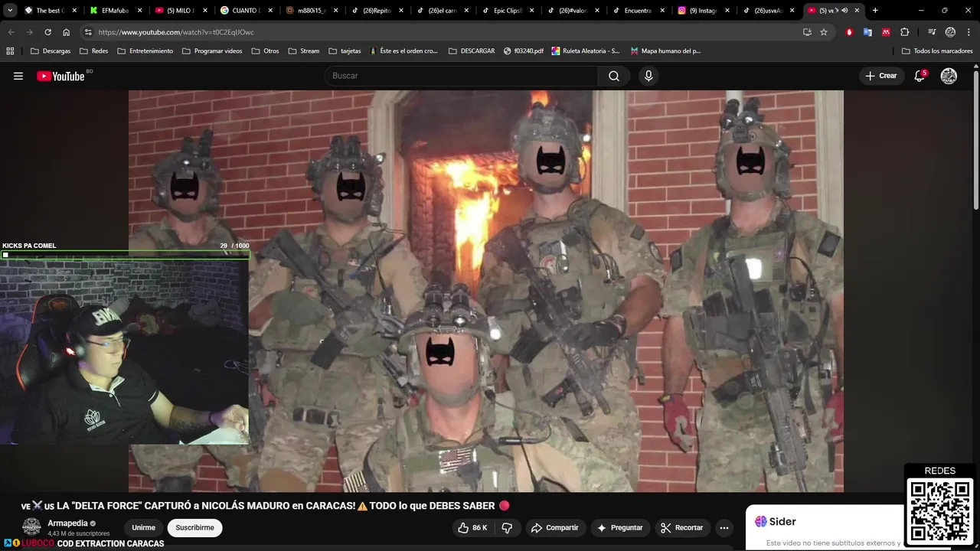
Task: Open the apps grid in bookmarks bar
Action: point(10,51)
